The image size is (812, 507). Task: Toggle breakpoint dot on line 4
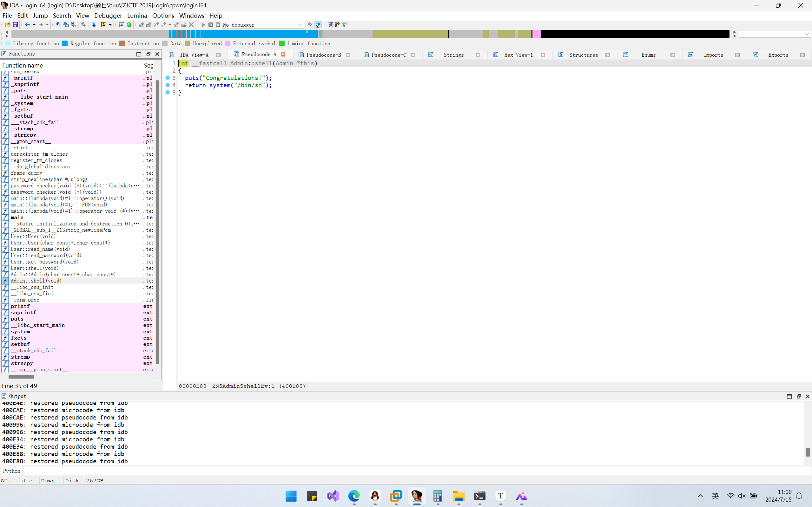click(168, 85)
